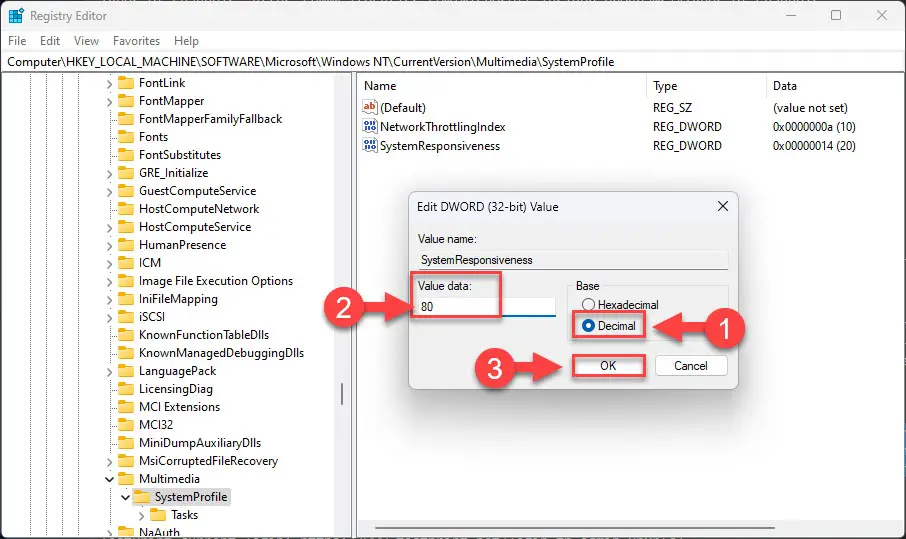Screen dimensions: 906x539
Task: Click the Fonts folder icon
Action: (x=125, y=136)
